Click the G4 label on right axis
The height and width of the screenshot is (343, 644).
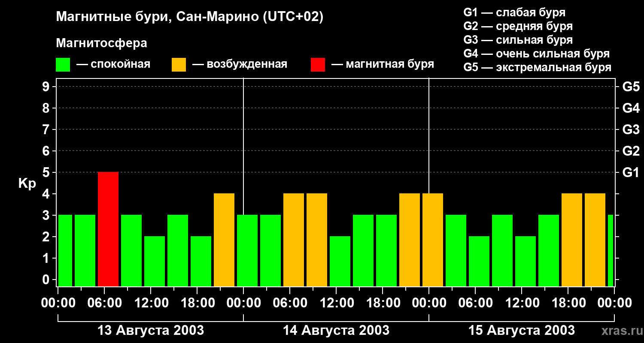[631, 108]
